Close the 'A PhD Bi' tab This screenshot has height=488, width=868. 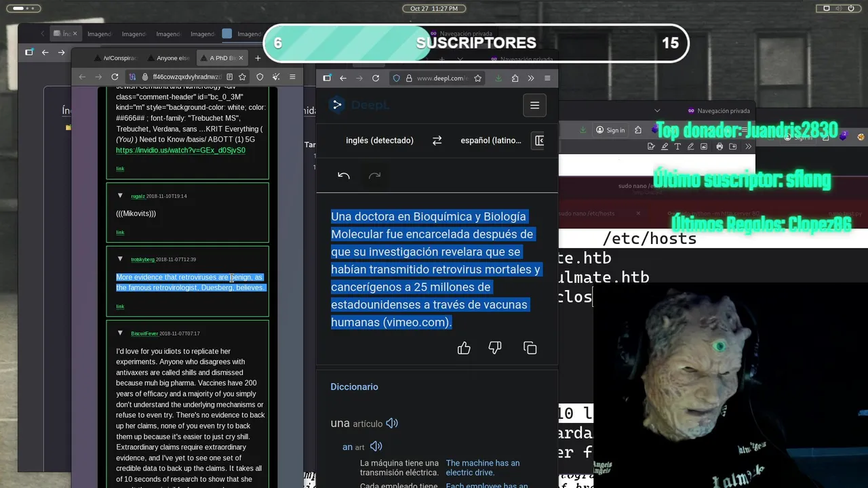(x=241, y=58)
